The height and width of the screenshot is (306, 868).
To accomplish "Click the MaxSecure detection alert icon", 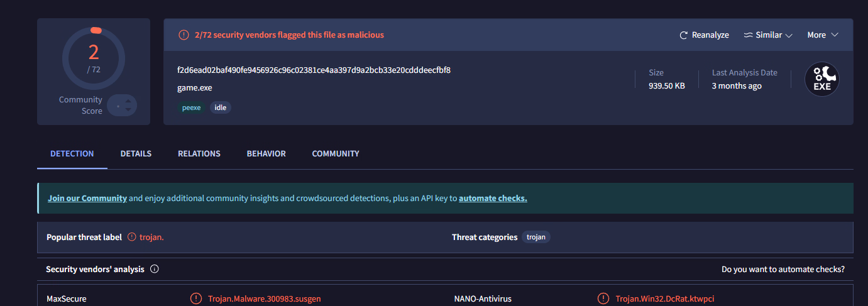I will pyautogui.click(x=196, y=298).
